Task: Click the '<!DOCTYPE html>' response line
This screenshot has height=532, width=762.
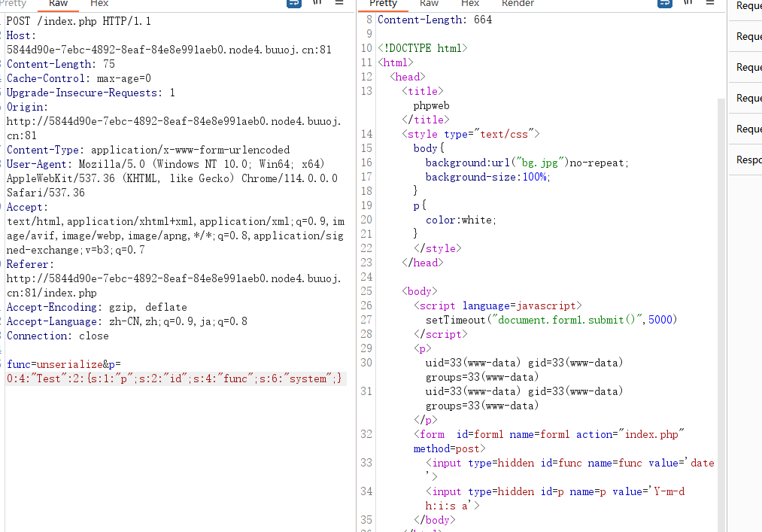Action: tap(423, 48)
